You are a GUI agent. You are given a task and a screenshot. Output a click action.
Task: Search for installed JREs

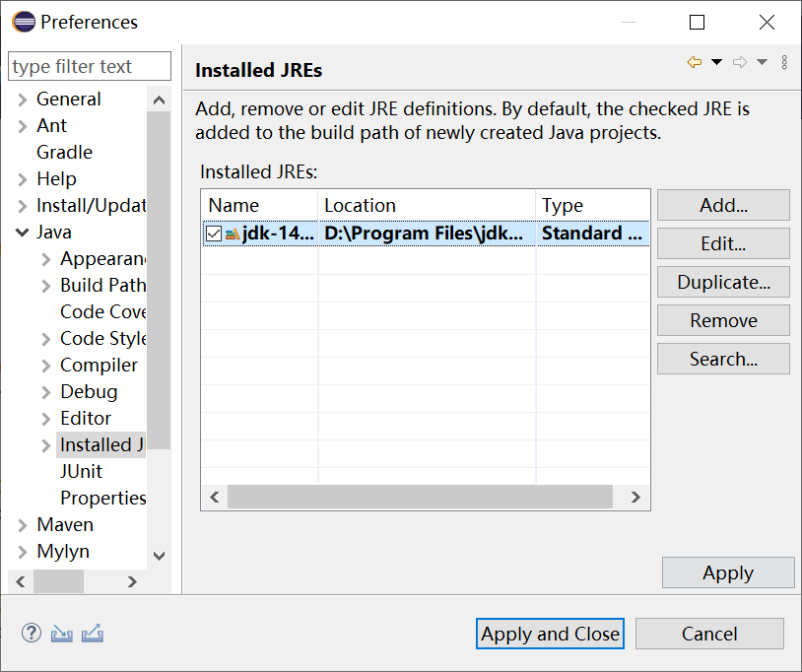(x=723, y=359)
